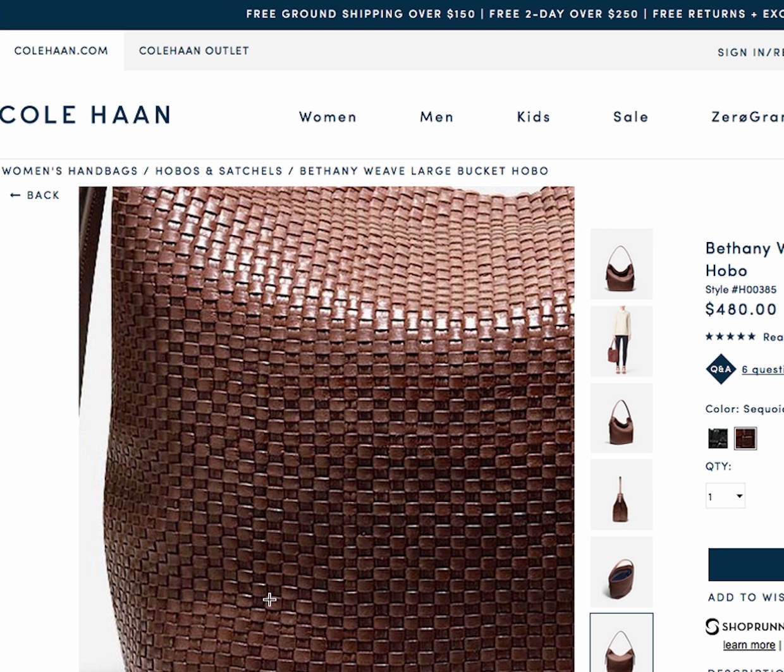Open the Sale menu
This screenshot has width=784, height=672.
pyautogui.click(x=630, y=117)
